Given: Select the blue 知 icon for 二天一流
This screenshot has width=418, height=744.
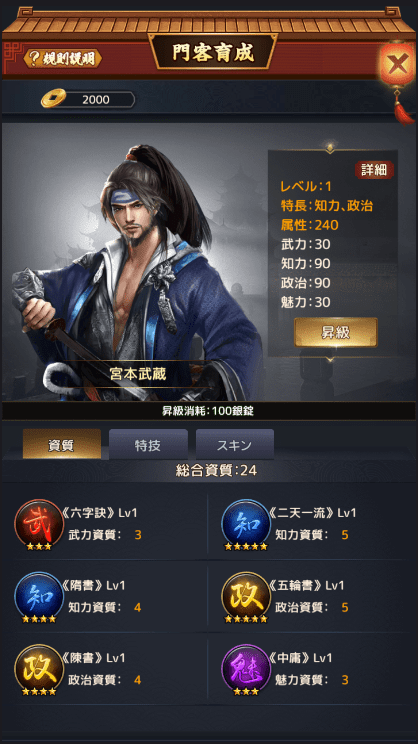Looking at the screenshot, I should click(x=246, y=523).
